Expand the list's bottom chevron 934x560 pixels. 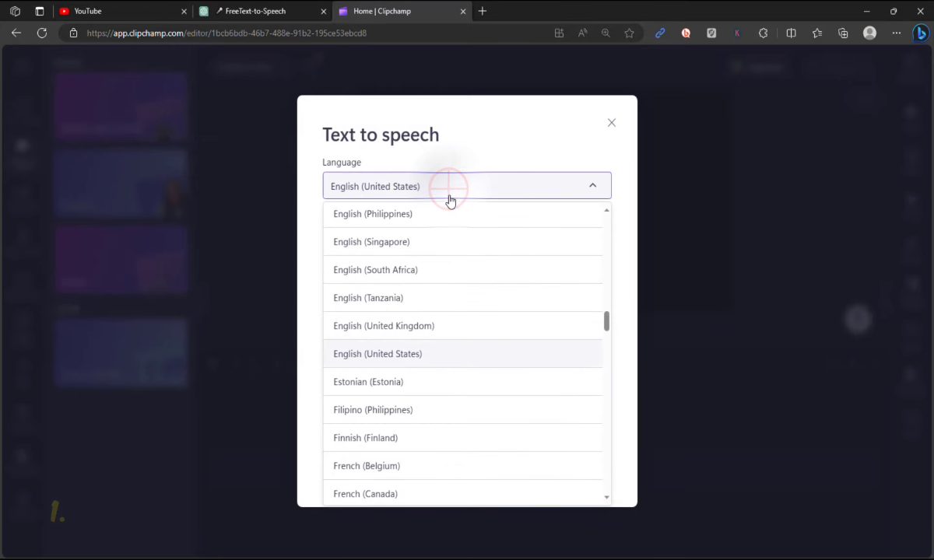click(606, 496)
